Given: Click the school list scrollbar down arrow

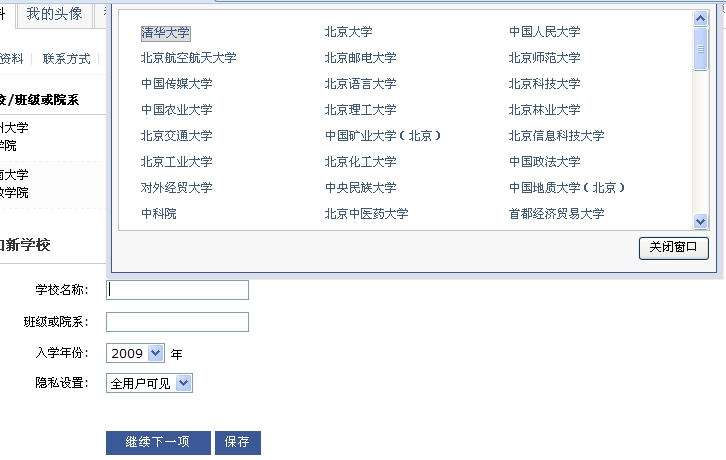Looking at the screenshot, I should click(701, 221).
